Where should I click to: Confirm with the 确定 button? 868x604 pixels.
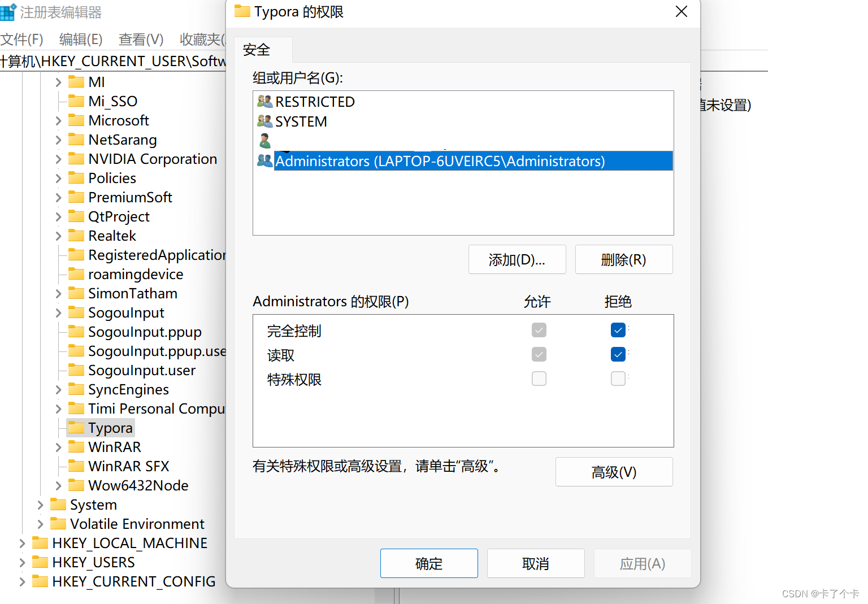(x=429, y=563)
